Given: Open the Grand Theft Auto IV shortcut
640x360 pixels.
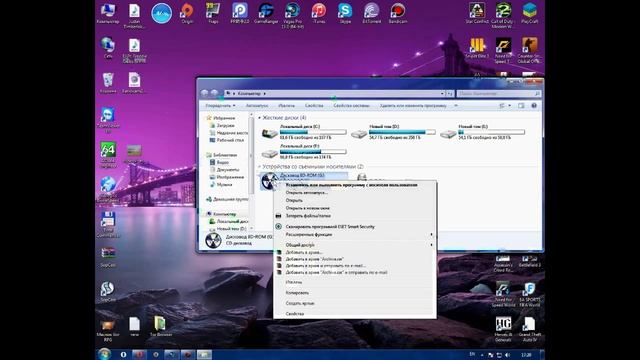Looking at the screenshot, I should pos(529,329).
